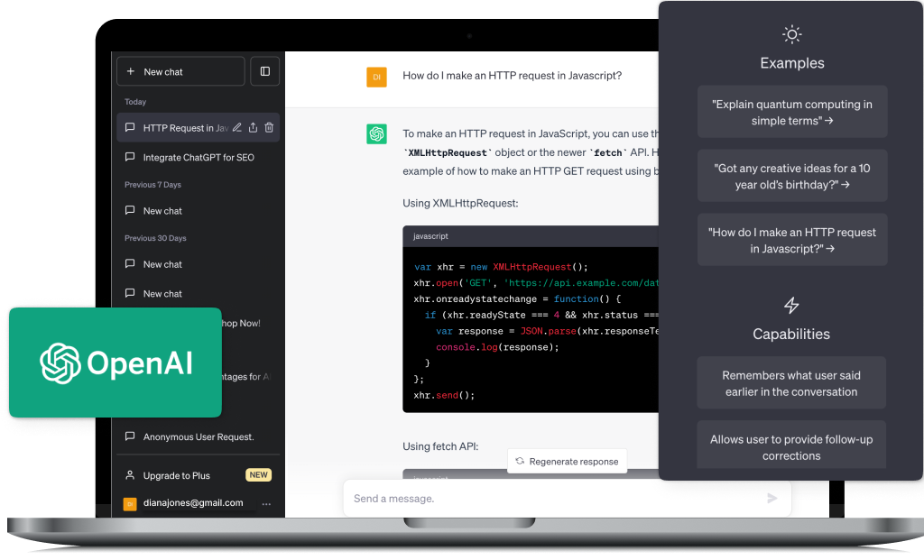The image size is (924, 560).
Task: Open the Anonymous User Request chat
Action: (198, 437)
